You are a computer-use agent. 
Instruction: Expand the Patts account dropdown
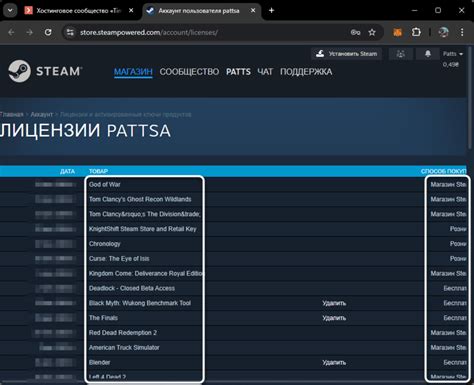coord(453,54)
